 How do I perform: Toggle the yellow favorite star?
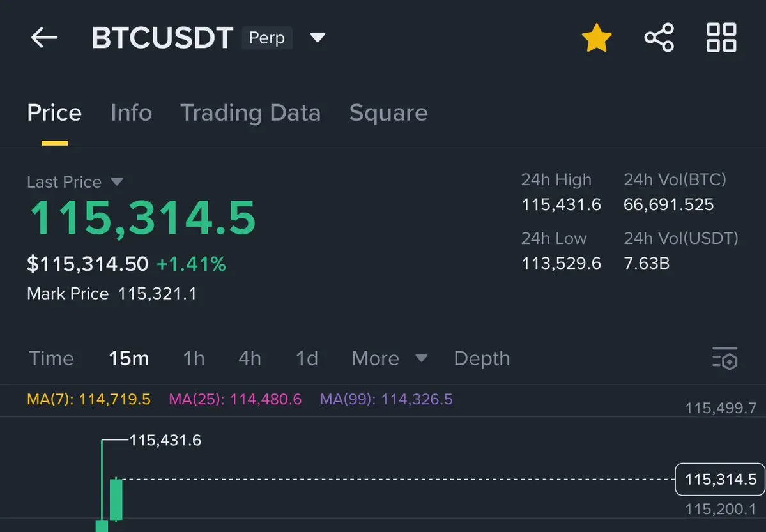597,38
